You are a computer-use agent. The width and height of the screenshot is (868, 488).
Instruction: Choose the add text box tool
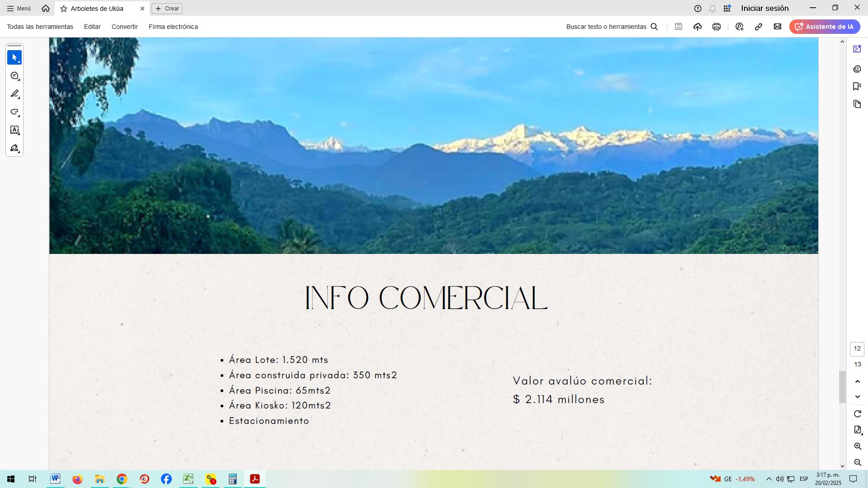(x=14, y=130)
